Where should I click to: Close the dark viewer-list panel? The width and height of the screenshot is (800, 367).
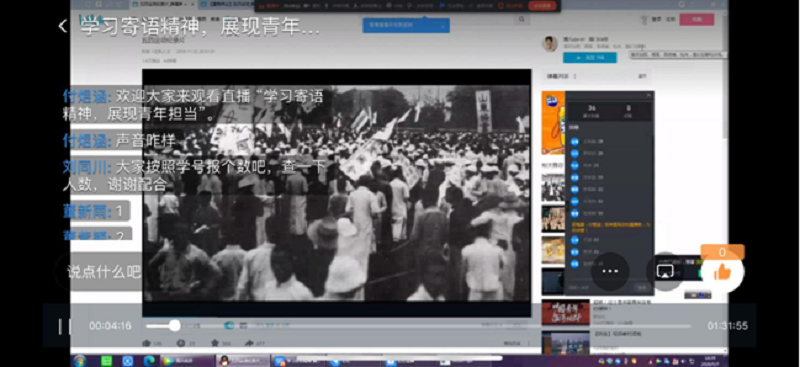click(x=648, y=95)
